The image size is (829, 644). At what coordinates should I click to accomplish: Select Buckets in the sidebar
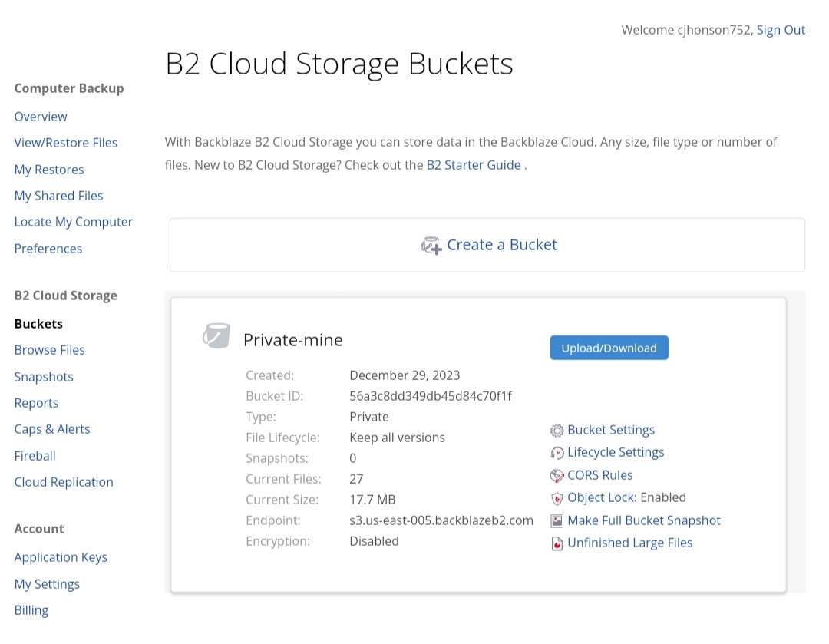38,324
